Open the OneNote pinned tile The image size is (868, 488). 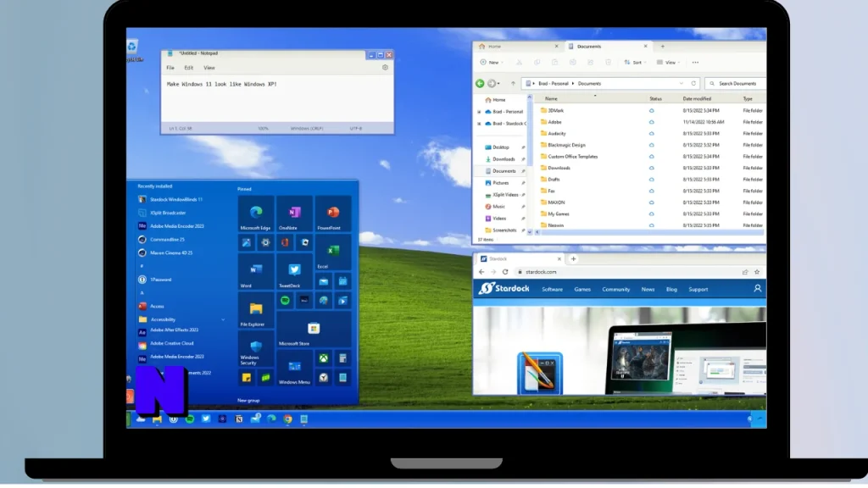(294, 213)
